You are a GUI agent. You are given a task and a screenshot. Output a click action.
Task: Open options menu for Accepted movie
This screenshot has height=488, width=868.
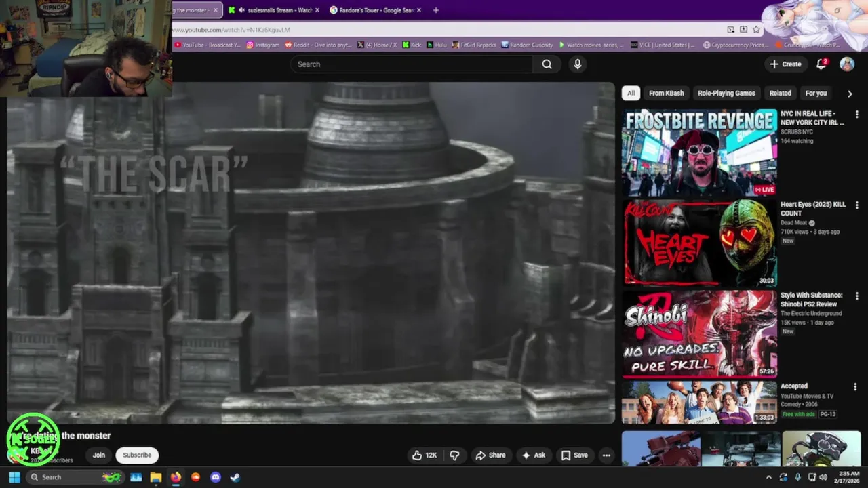(855, 387)
